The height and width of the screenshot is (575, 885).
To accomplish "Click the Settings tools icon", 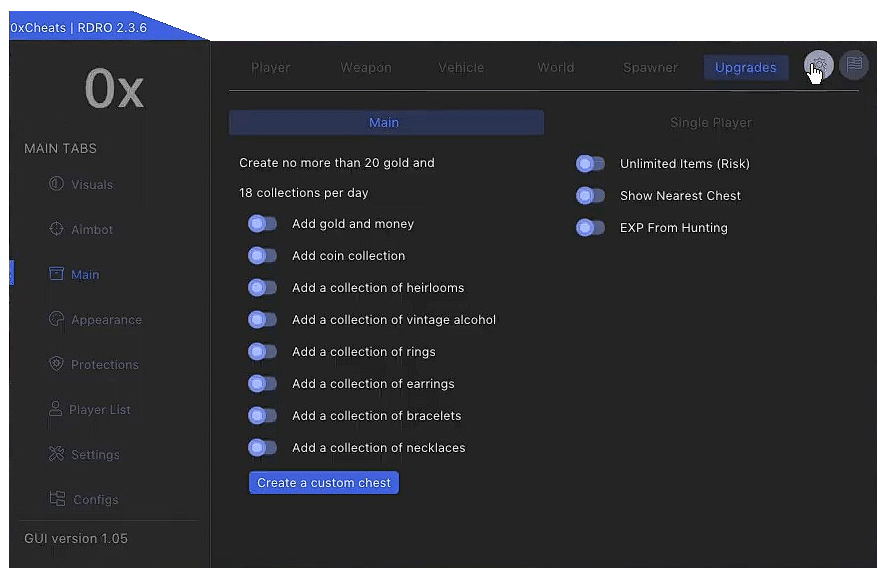I will pos(56,454).
